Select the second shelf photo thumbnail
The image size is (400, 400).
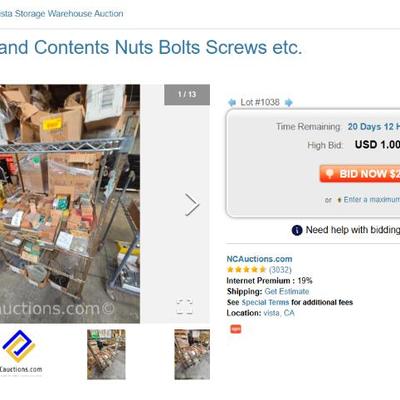click(x=106, y=354)
